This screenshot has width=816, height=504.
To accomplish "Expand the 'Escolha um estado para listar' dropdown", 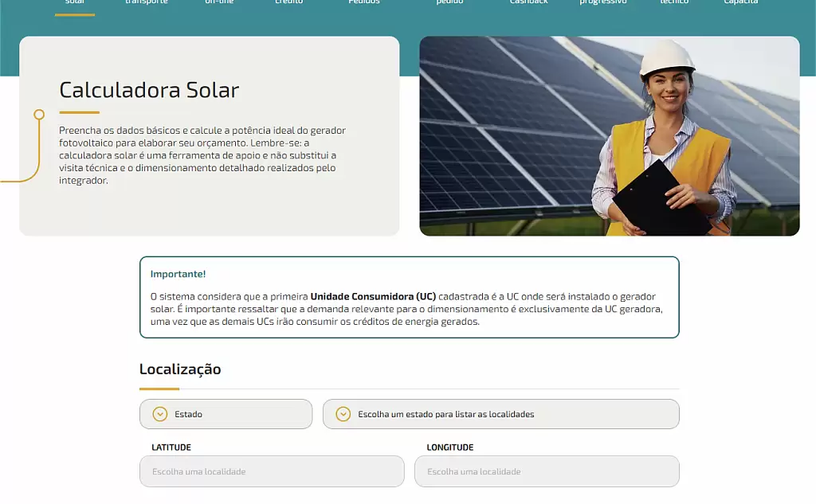I will tap(500, 414).
